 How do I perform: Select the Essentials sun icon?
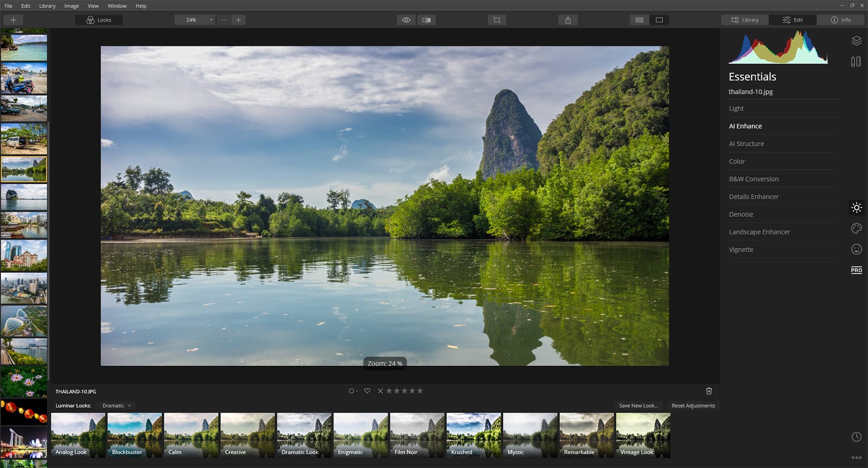pyautogui.click(x=857, y=208)
